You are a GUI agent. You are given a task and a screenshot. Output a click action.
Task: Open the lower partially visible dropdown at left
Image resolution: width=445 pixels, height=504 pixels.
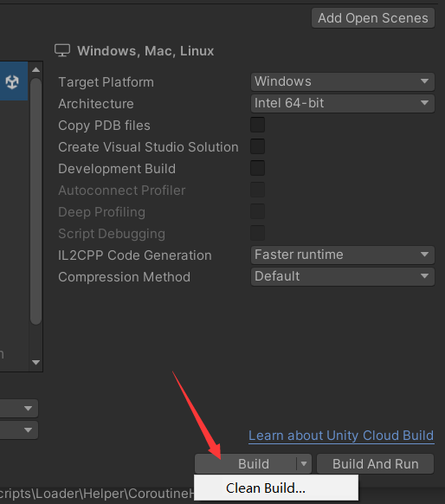click(x=19, y=430)
